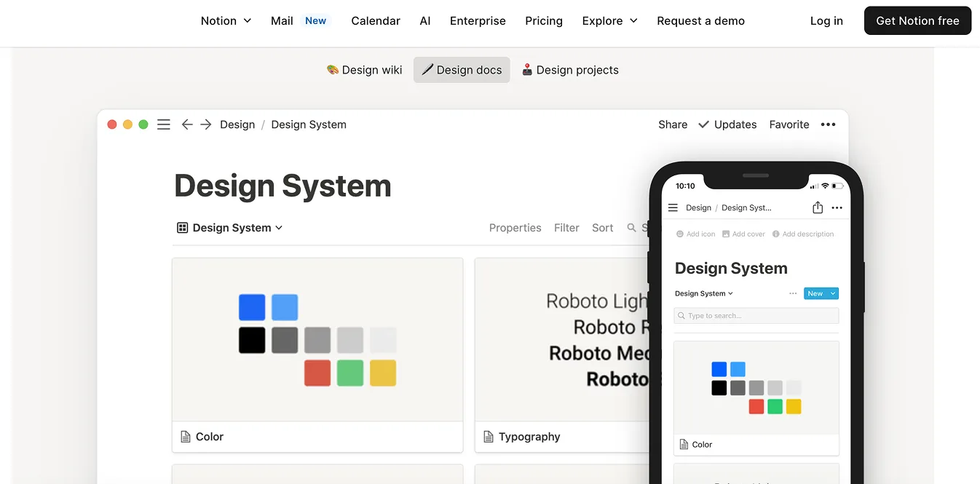Switch to the Design wiki tab
Image resolution: width=980 pixels, height=484 pixels.
click(x=364, y=70)
